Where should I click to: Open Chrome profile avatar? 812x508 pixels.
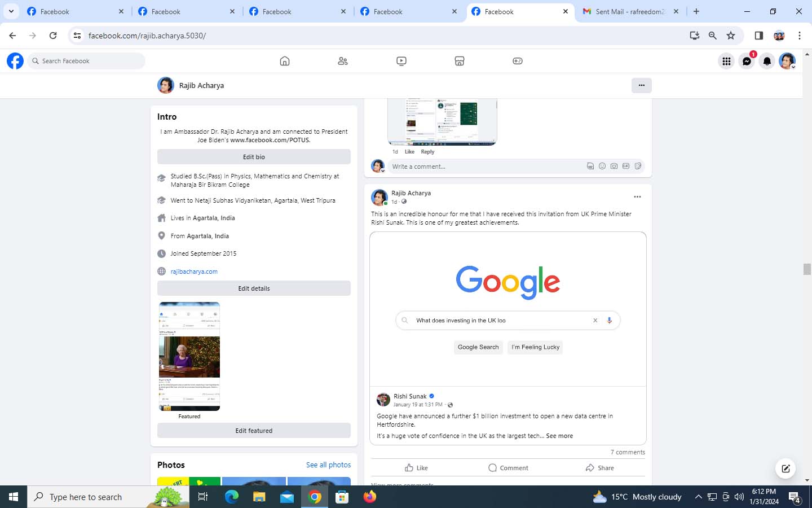779,36
